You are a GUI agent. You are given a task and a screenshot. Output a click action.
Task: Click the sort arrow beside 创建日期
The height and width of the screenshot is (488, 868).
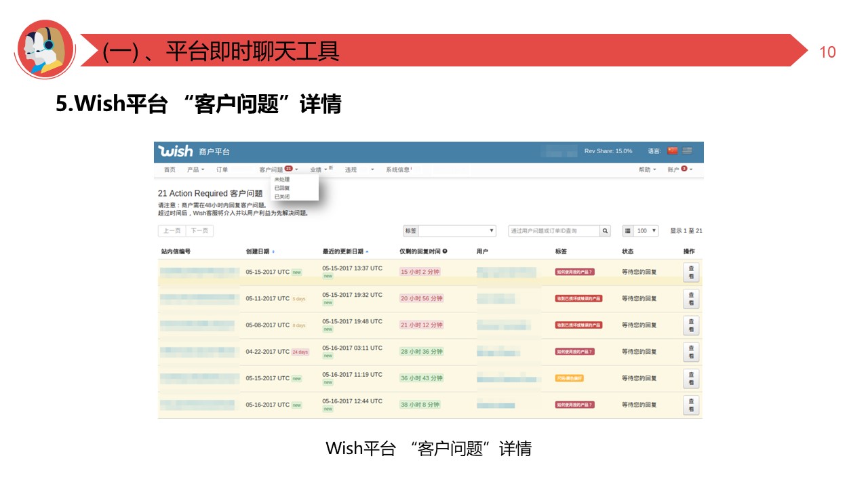[x=273, y=252]
